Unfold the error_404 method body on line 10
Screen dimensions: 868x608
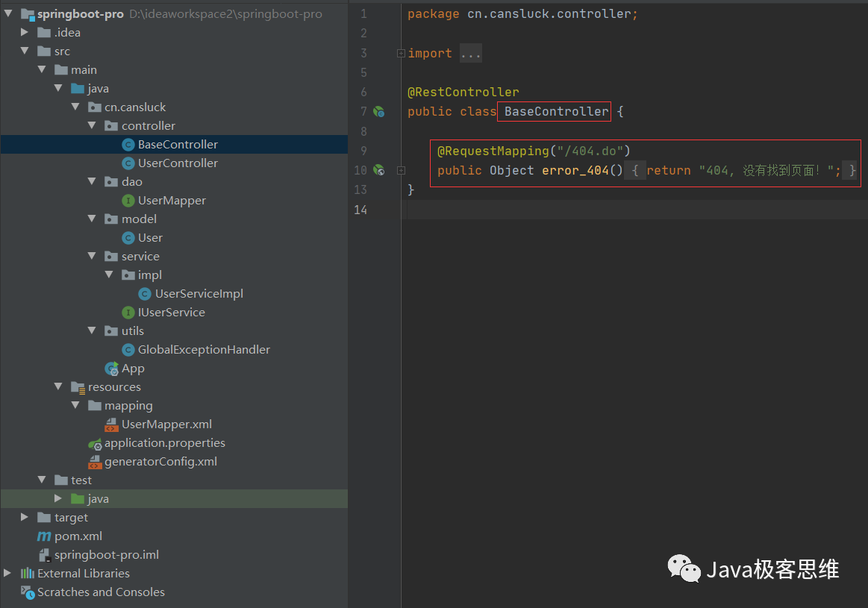point(401,170)
